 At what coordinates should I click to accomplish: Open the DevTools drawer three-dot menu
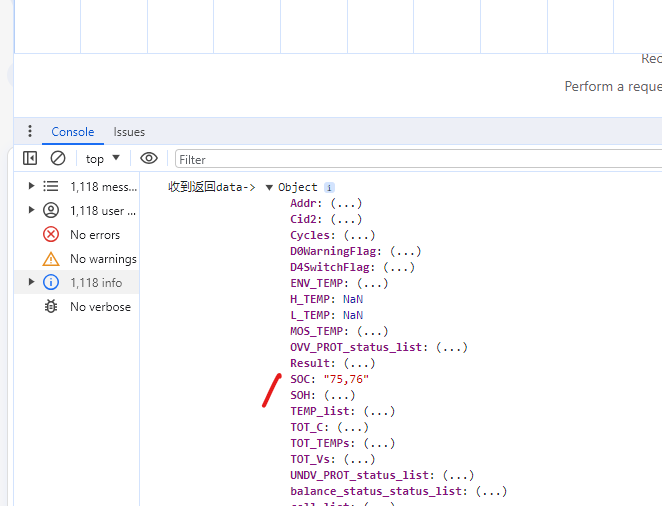[30, 131]
